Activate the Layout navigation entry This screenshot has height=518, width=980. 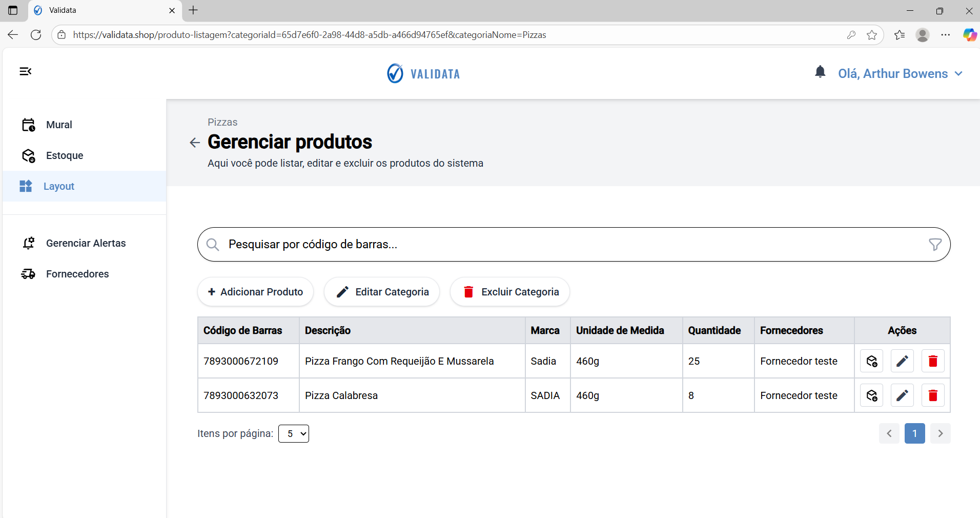pyautogui.click(x=59, y=186)
